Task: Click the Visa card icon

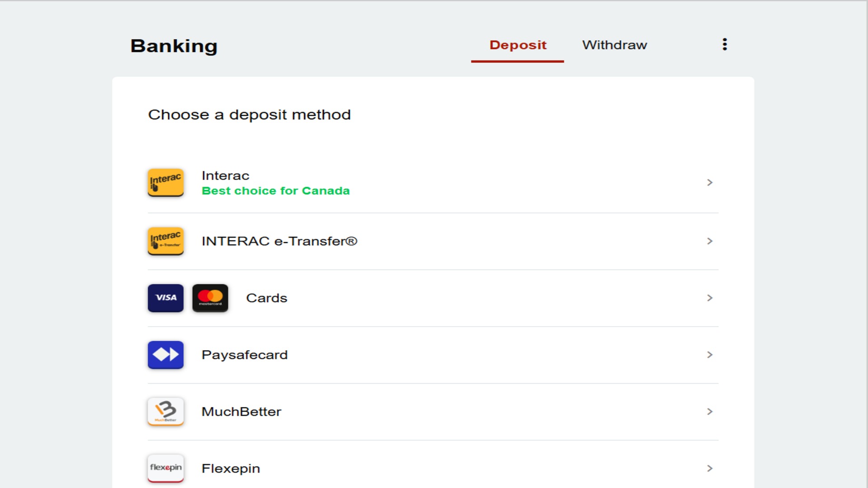Action: 165,298
